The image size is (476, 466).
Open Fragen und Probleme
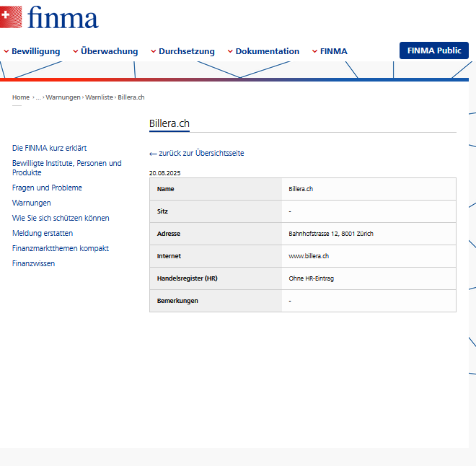pos(47,188)
